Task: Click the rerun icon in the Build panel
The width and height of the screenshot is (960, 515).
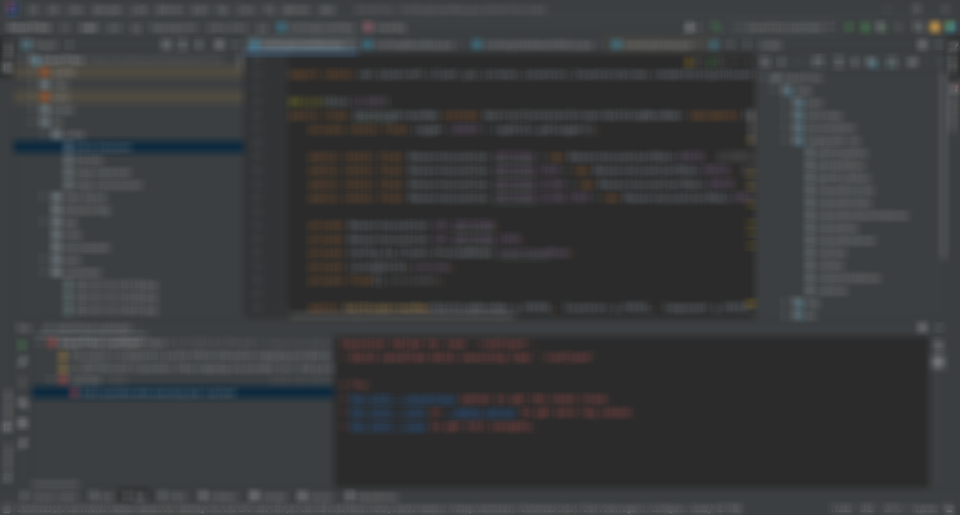Action: pyautogui.click(x=22, y=343)
